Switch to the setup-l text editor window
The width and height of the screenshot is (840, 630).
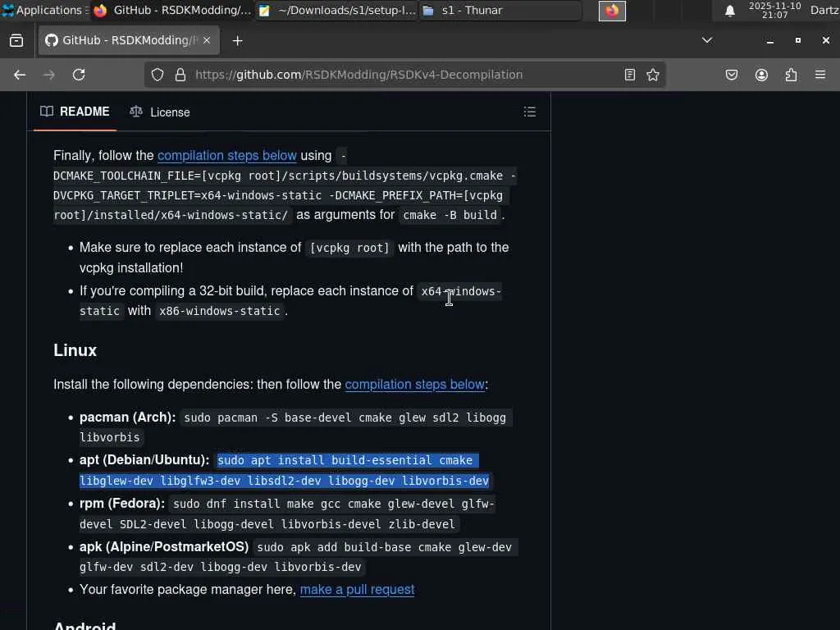tap(337, 10)
